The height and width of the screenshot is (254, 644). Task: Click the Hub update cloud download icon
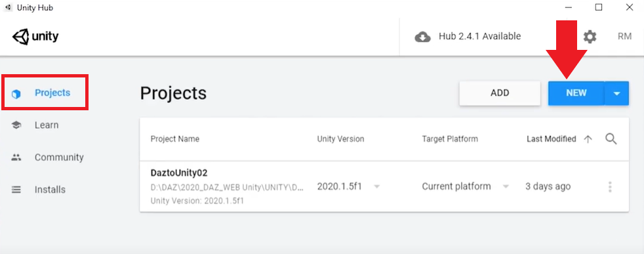pyautogui.click(x=422, y=37)
